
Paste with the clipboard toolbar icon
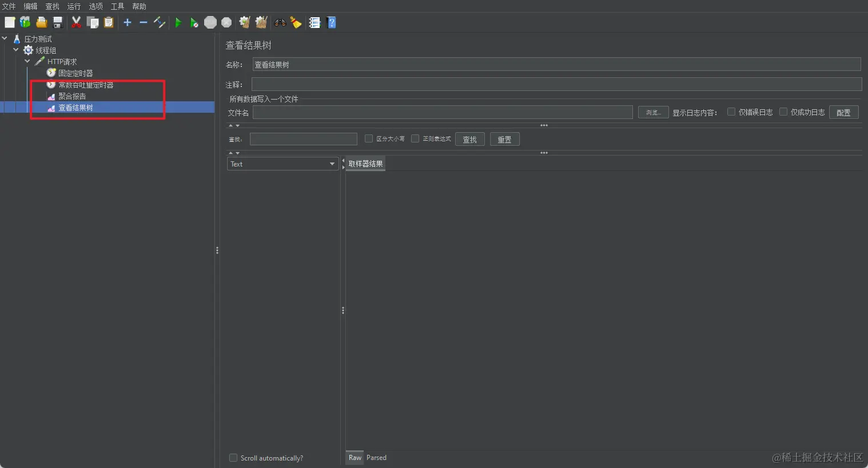click(x=109, y=22)
